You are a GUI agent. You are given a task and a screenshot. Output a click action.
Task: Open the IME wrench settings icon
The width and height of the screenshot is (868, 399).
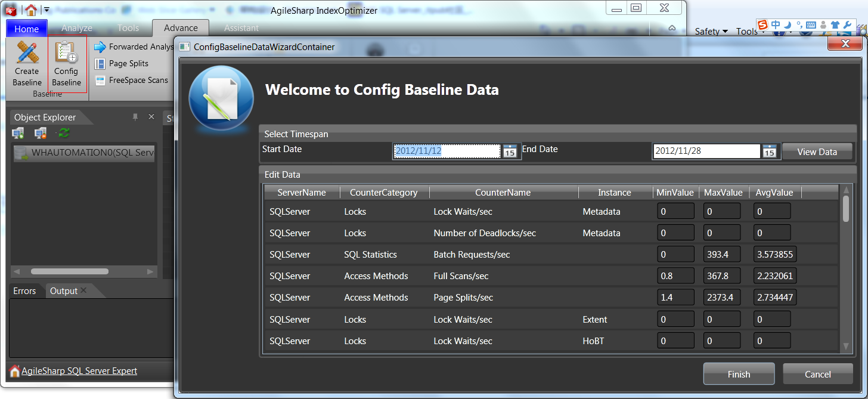(847, 24)
